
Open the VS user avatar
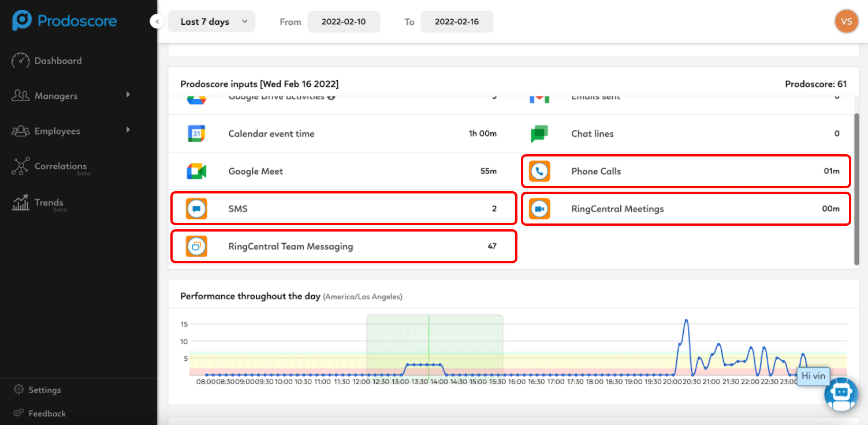pos(847,21)
